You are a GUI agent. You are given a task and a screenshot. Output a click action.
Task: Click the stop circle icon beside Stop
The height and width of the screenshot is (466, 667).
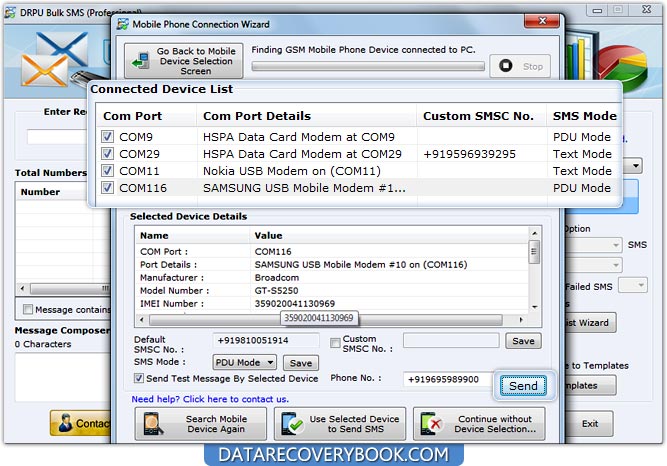point(505,66)
